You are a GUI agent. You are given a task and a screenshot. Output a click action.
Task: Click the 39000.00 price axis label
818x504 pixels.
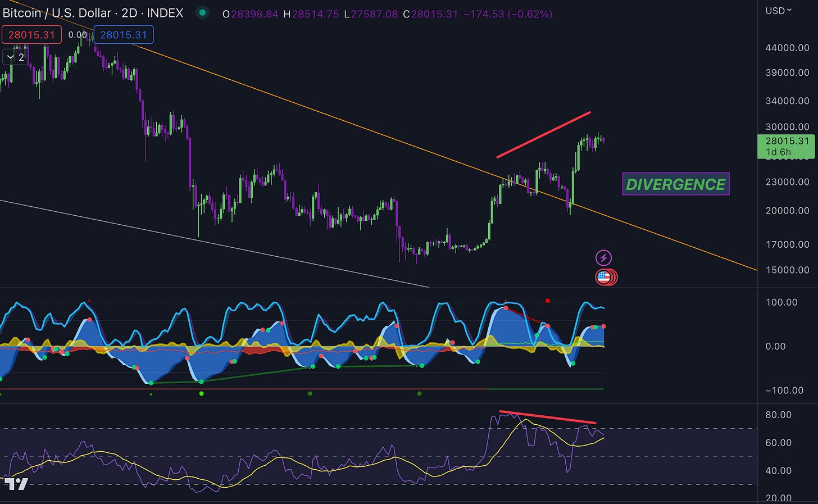[x=787, y=72]
